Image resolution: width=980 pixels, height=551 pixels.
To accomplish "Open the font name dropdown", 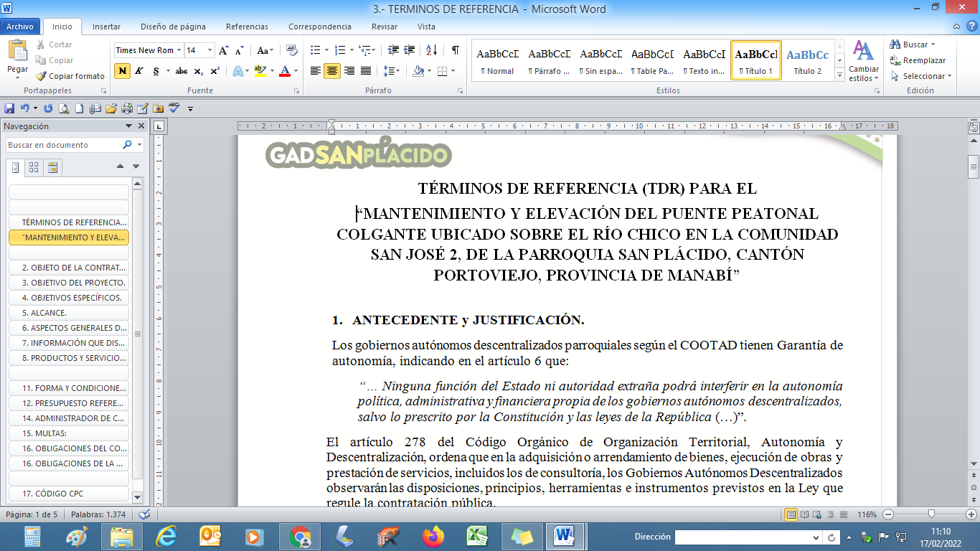I will [x=179, y=50].
